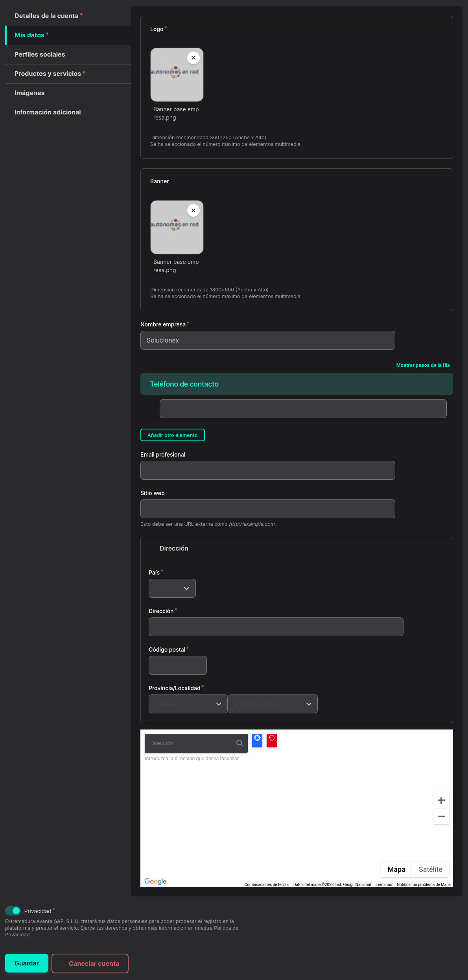Remove the Logo image with X icon
The height and width of the screenshot is (980, 468).
(193, 58)
